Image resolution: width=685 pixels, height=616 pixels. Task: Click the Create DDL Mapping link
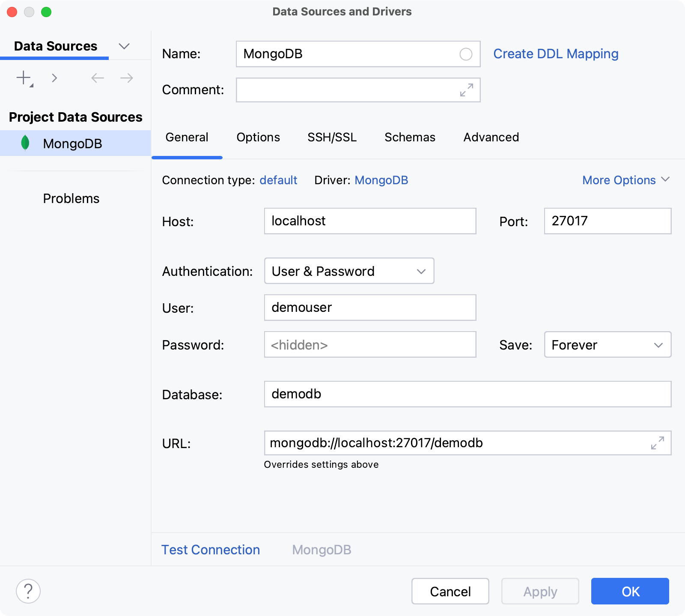pos(555,54)
